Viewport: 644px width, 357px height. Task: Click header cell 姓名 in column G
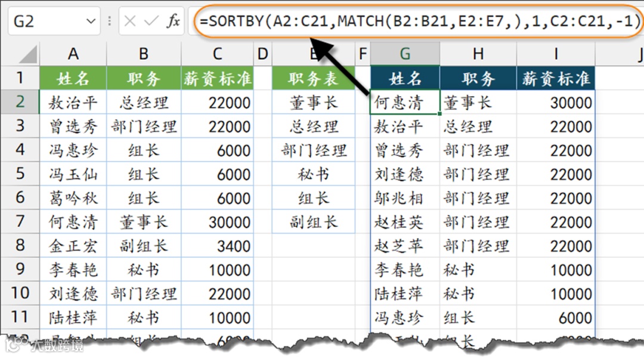tap(405, 78)
